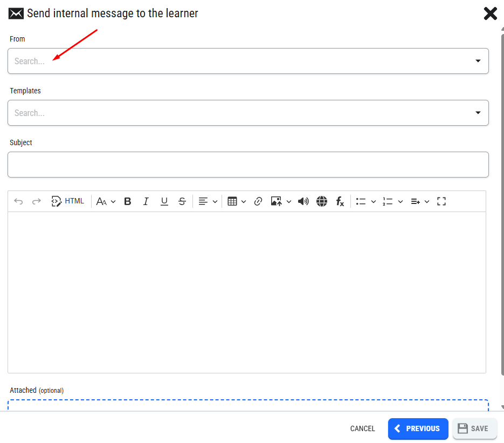
Task: Expand insert line options arrow
Action: coord(427,202)
